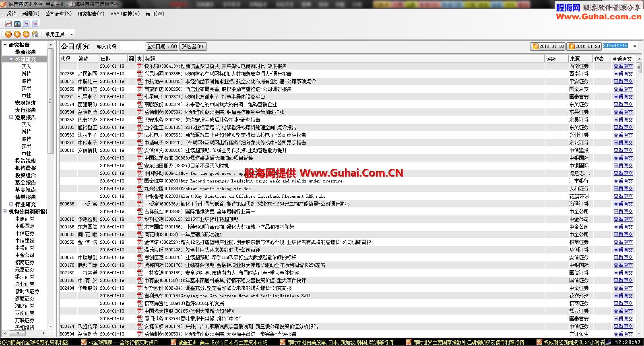
Task: Open the 系统 menu
Action: click(12, 14)
